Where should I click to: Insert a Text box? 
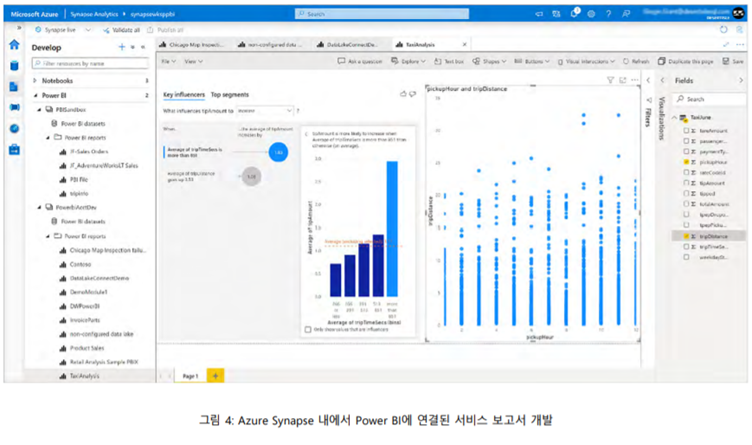click(449, 61)
